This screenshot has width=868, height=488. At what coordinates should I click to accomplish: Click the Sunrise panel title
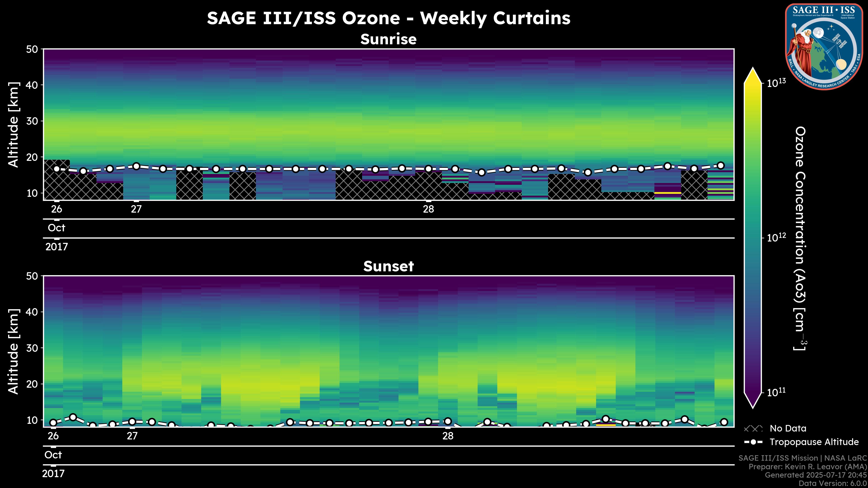point(388,39)
